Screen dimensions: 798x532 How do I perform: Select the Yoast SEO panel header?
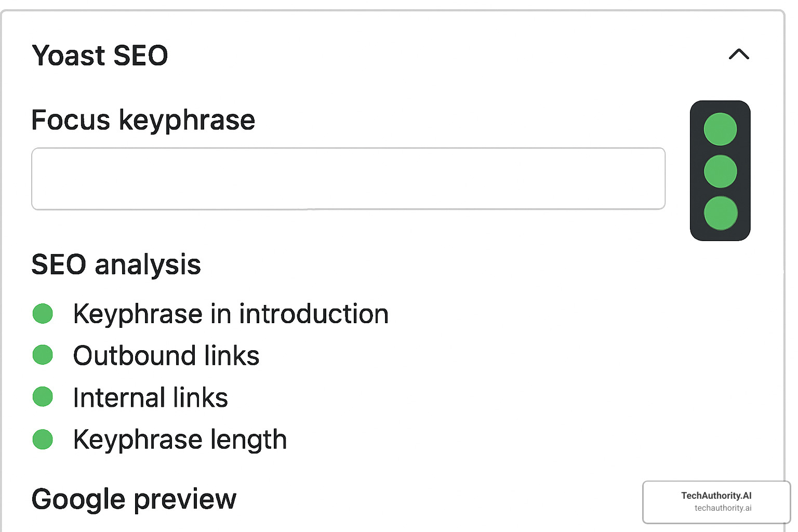click(x=100, y=55)
